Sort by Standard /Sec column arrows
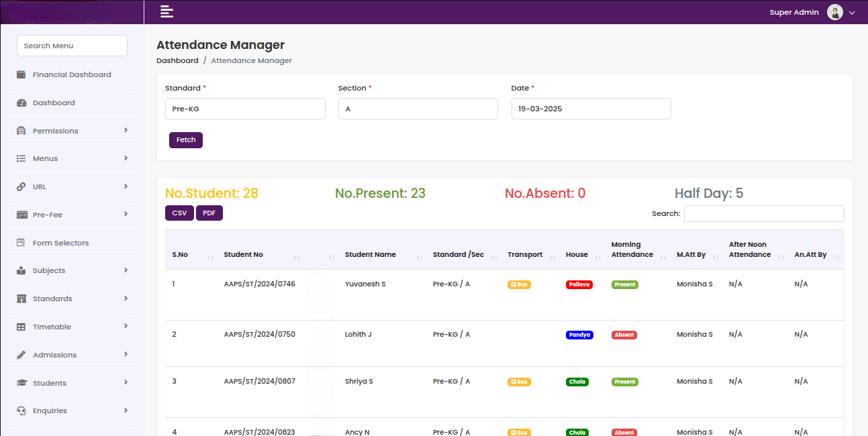The width and height of the screenshot is (868, 436). [494, 258]
